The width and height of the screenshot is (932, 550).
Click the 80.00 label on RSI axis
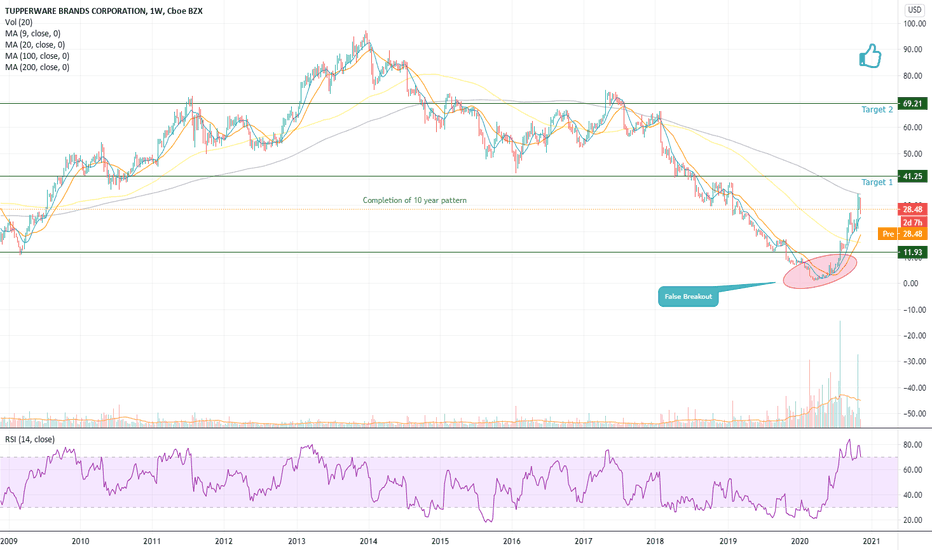[913, 445]
